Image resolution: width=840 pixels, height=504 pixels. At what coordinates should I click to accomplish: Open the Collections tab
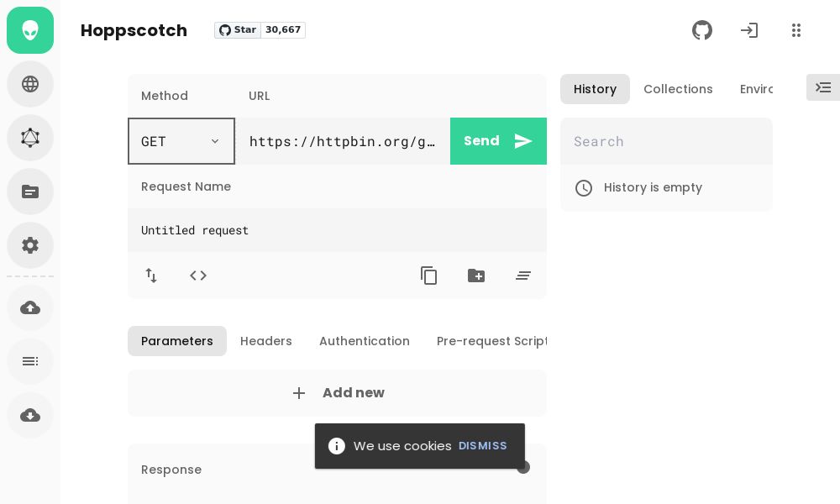point(678,89)
